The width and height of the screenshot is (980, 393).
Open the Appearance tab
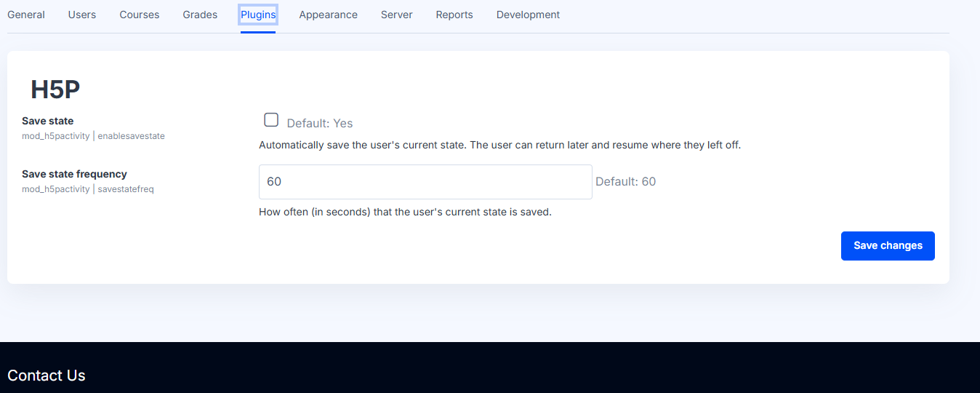click(x=329, y=15)
